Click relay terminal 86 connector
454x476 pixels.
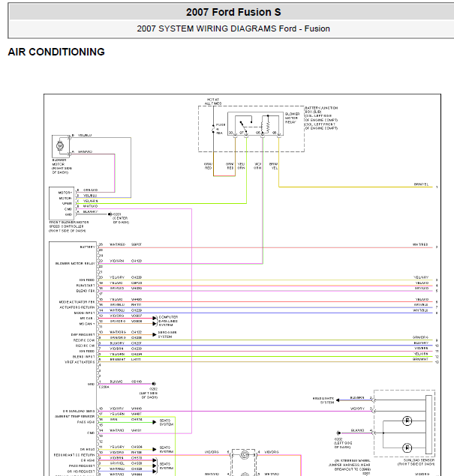279,137
